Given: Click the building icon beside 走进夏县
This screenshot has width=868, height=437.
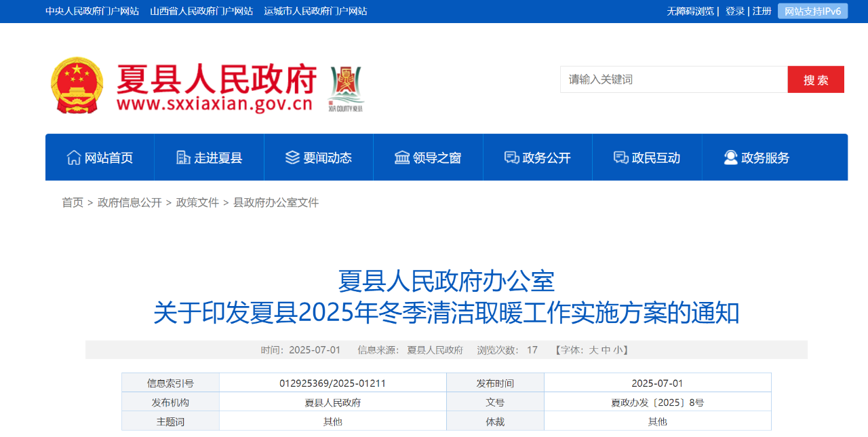Looking at the screenshot, I should [x=183, y=157].
